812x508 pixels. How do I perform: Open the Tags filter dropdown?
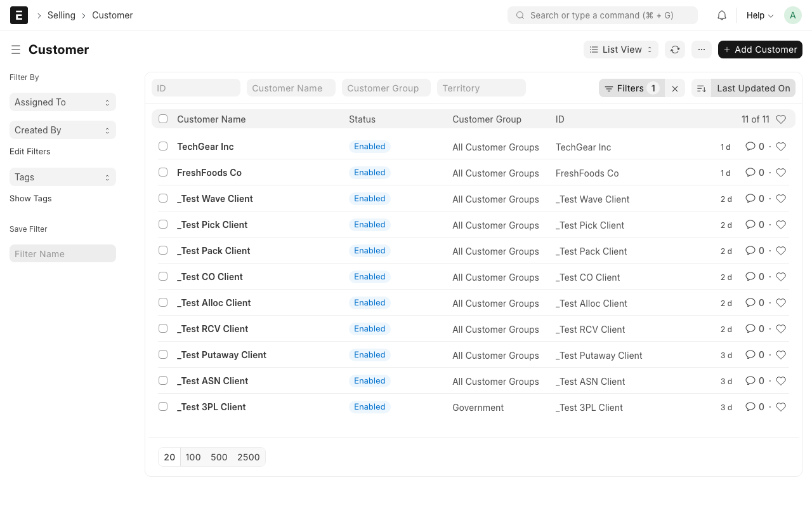(62, 177)
